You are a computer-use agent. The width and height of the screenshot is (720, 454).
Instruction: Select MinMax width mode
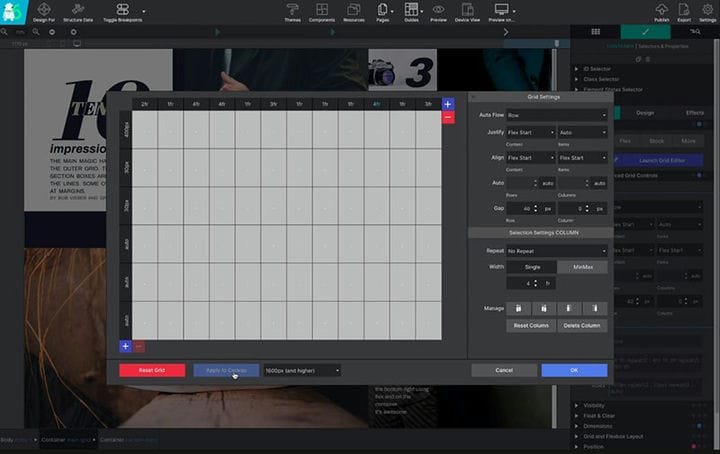click(x=583, y=267)
